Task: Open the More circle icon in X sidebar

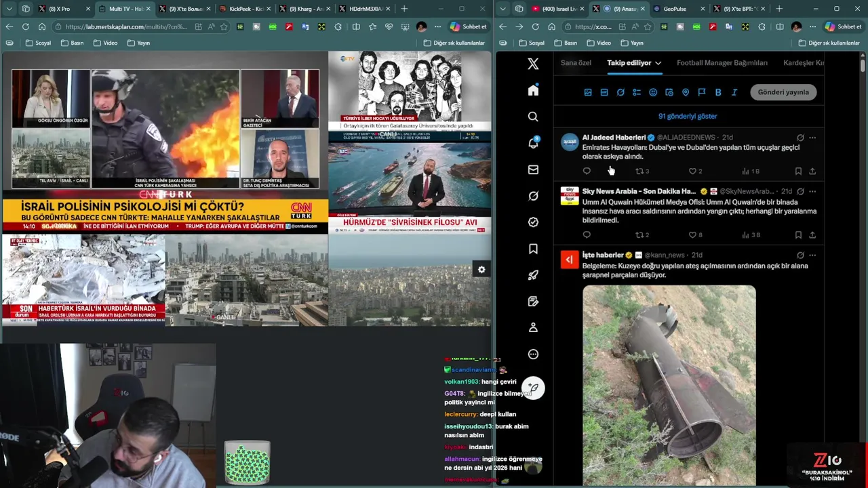Action: click(x=533, y=354)
